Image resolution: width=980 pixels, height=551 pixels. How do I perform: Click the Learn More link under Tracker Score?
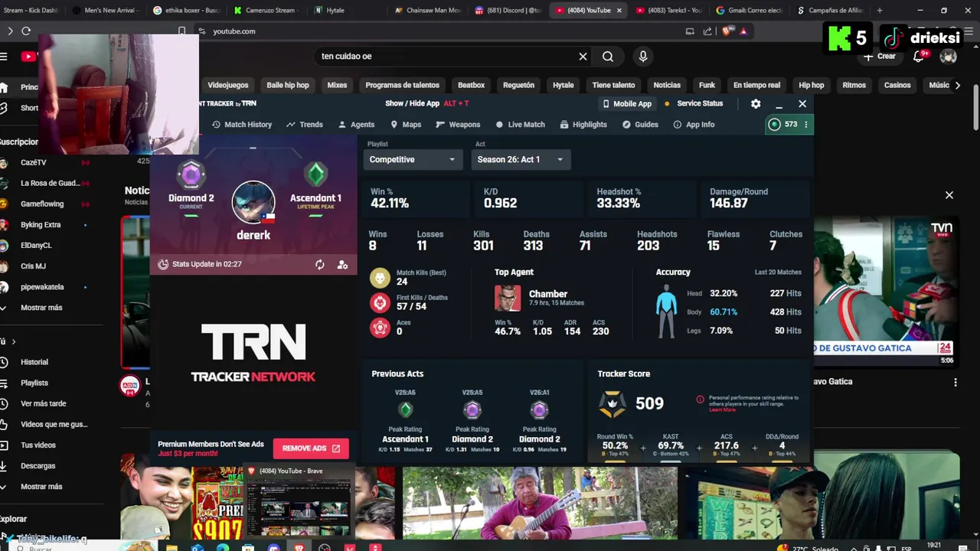click(722, 410)
